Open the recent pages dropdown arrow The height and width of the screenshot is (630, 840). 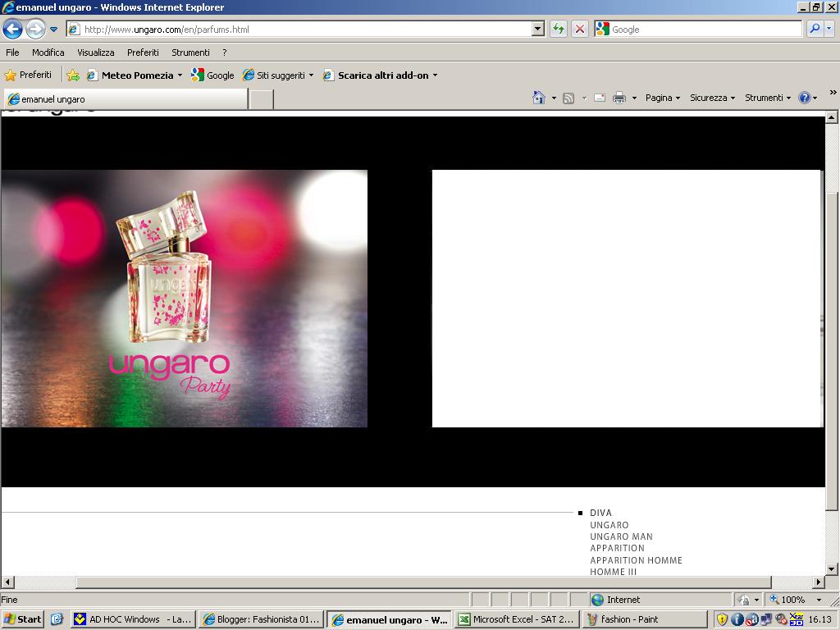(53, 30)
